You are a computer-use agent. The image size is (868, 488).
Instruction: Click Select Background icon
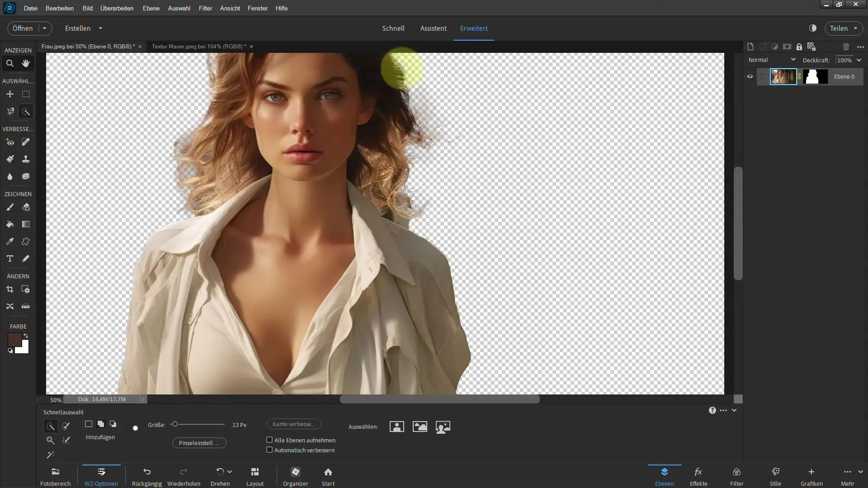pyautogui.click(x=443, y=427)
